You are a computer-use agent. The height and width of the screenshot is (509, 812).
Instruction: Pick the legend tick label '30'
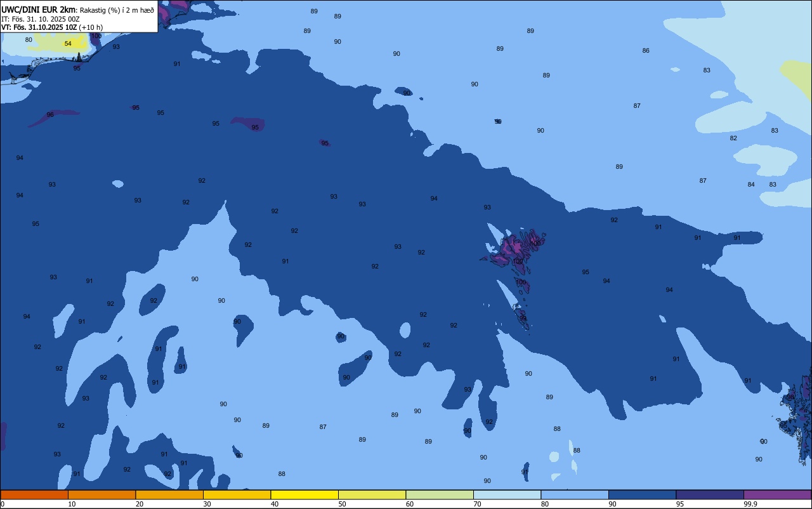tap(207, 504)
